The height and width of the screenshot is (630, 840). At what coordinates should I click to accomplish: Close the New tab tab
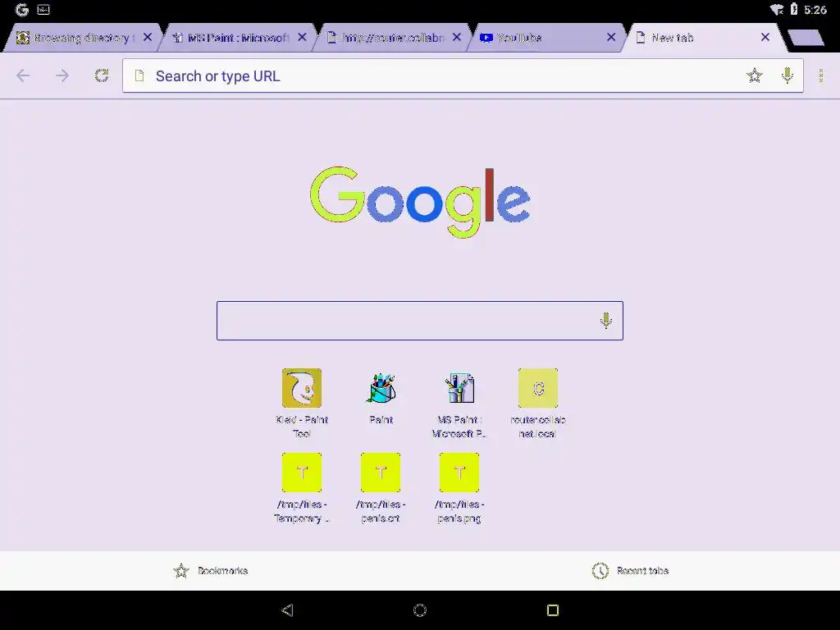(765, 37)
